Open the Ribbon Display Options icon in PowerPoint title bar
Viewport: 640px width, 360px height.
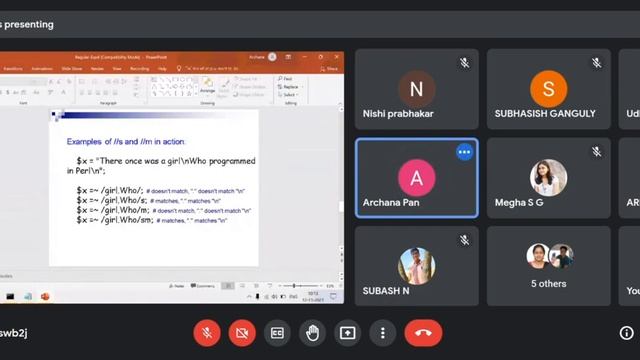pos(288,57)
